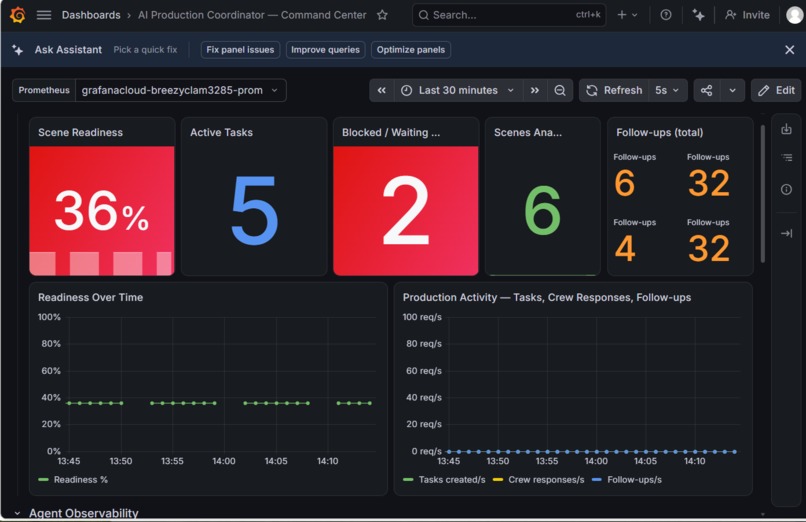Open Blocked / Waiting panel title
This screenshot has width=806, height=522.
pos(391,133)
